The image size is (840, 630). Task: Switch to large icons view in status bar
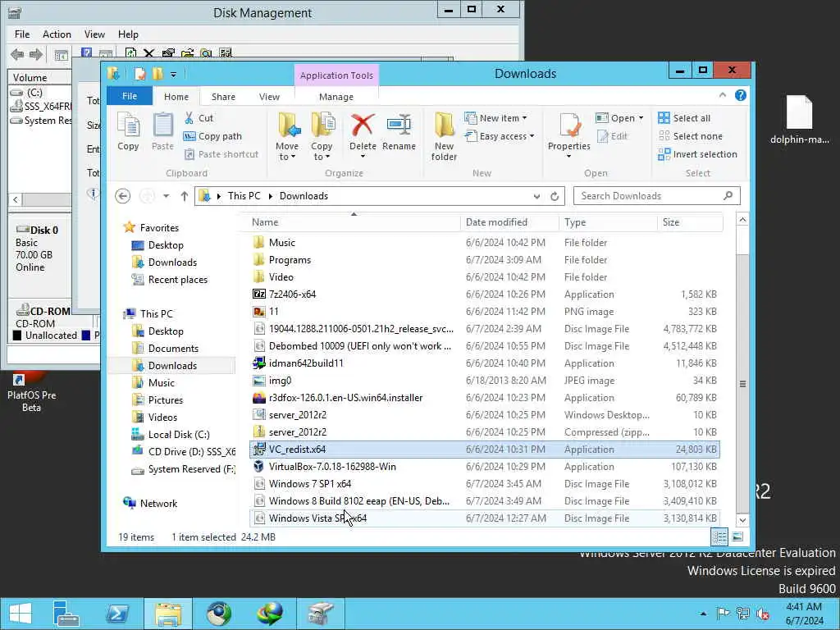(737, 536)
